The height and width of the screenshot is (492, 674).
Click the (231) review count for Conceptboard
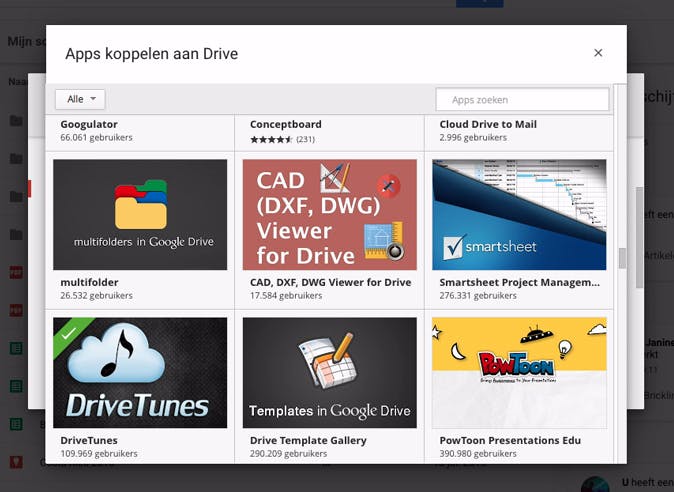pos(305,139)
